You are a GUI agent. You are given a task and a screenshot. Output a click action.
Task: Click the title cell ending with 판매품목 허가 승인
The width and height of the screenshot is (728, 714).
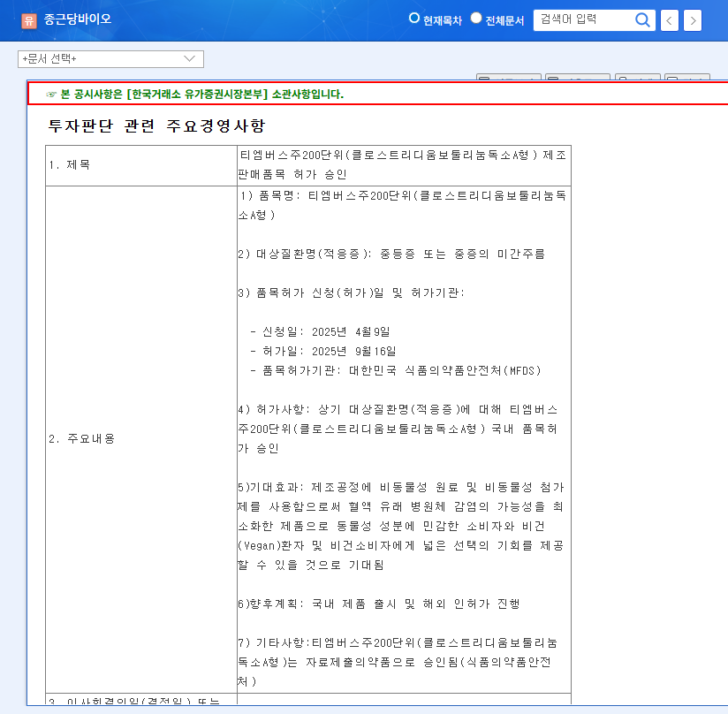pos(404,165)
